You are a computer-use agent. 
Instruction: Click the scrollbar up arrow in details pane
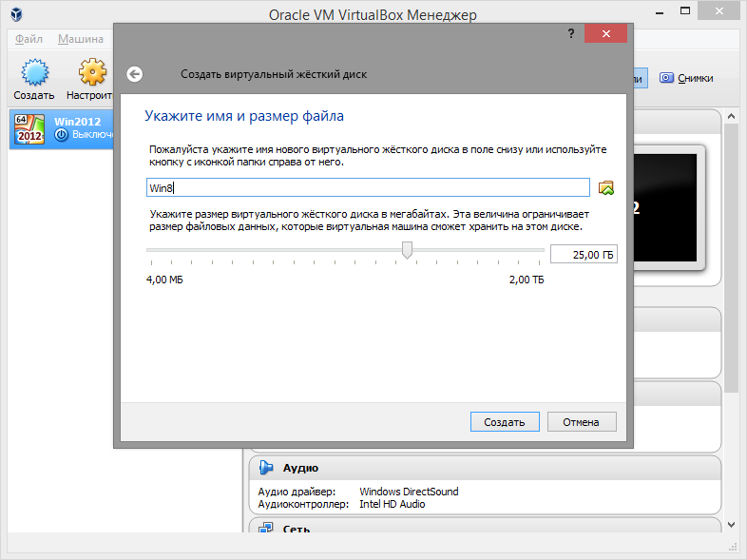click(731, 116)
